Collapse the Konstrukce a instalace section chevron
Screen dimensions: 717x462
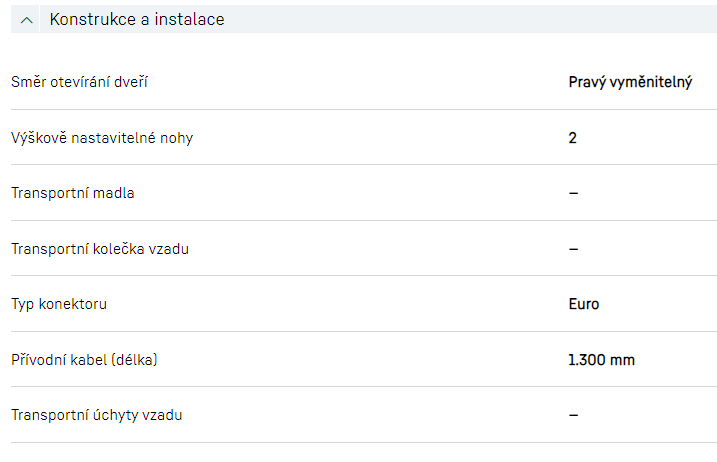[27, 20]
